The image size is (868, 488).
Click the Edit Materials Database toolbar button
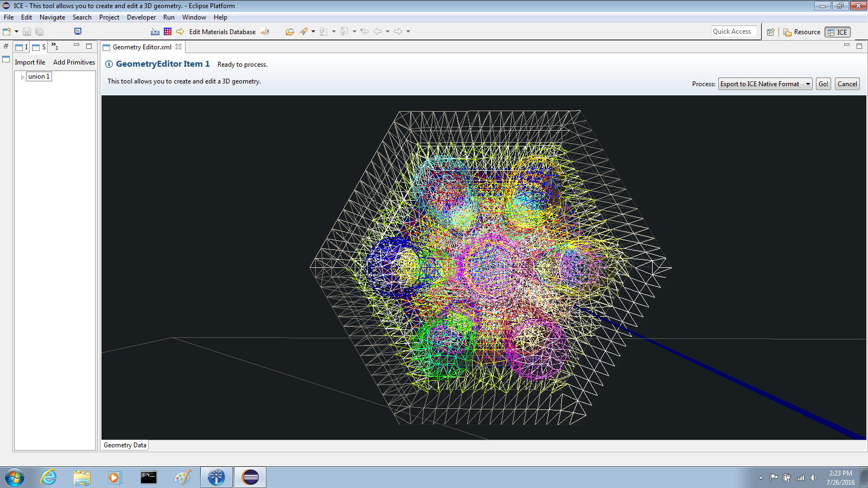(222, 32)
